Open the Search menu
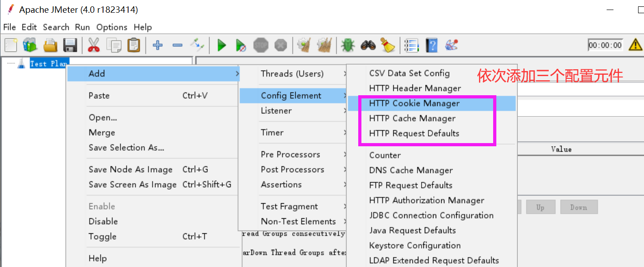Viewport: 644px width, 267px height. (x=56, y=27)
